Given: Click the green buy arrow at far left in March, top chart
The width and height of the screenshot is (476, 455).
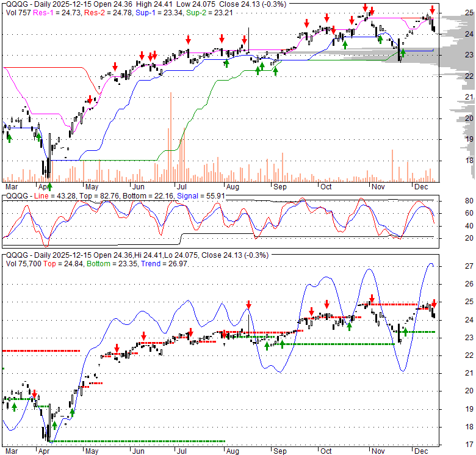Looking at the screenshot, I should [x=9, y=139].
